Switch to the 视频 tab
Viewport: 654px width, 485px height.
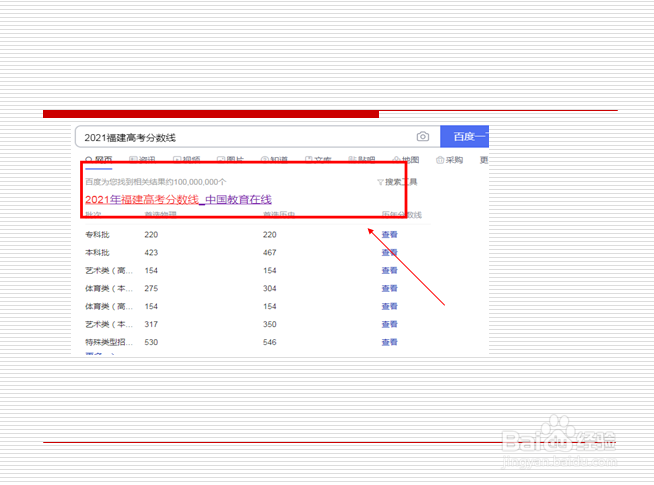tap(186, 159)
